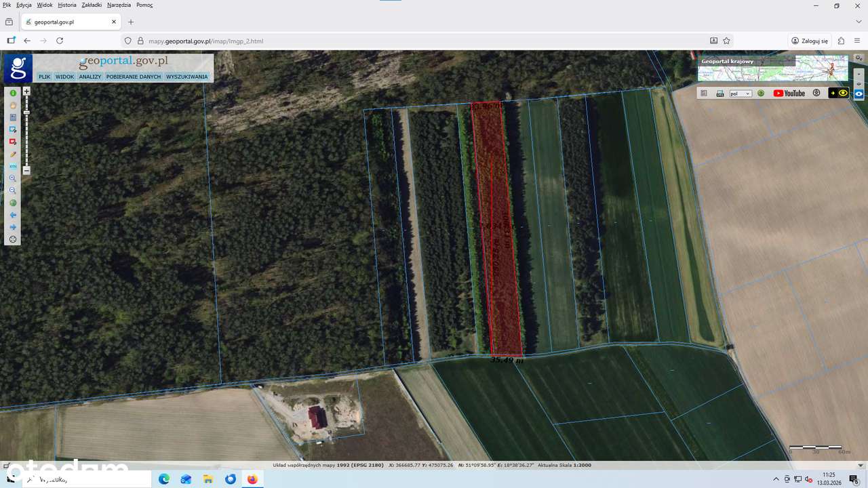The height and width of the screenshot is (488, 868).
Task: Close the geoportal.gov.pl tab
Action: [114, 22]
